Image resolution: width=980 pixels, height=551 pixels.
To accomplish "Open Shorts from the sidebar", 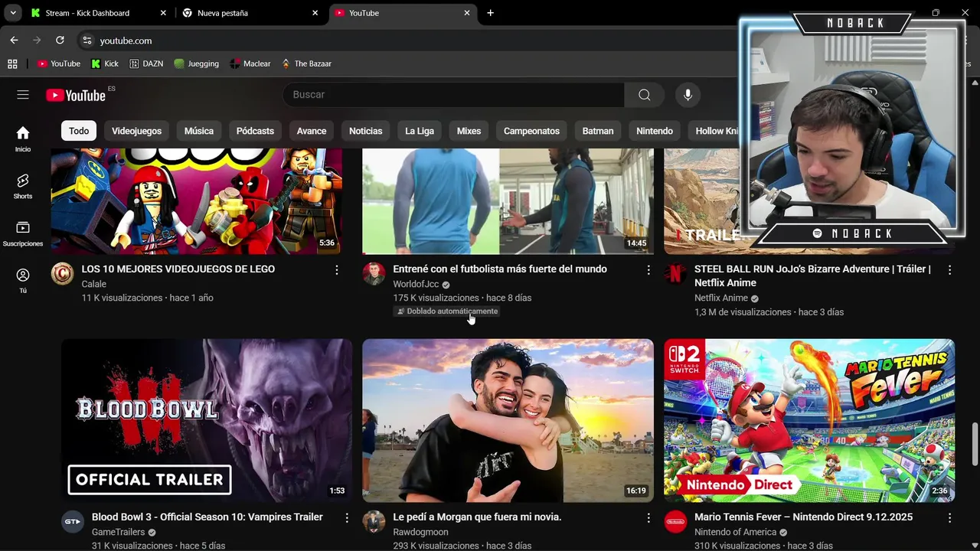I will (23, 186).
